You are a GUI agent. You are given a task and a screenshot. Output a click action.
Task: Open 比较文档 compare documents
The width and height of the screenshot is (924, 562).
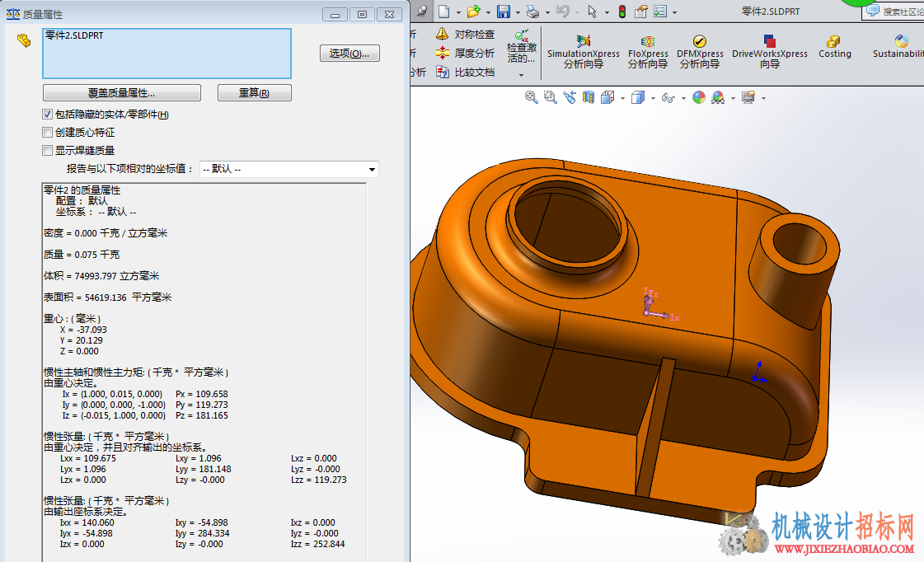[465, 72]
